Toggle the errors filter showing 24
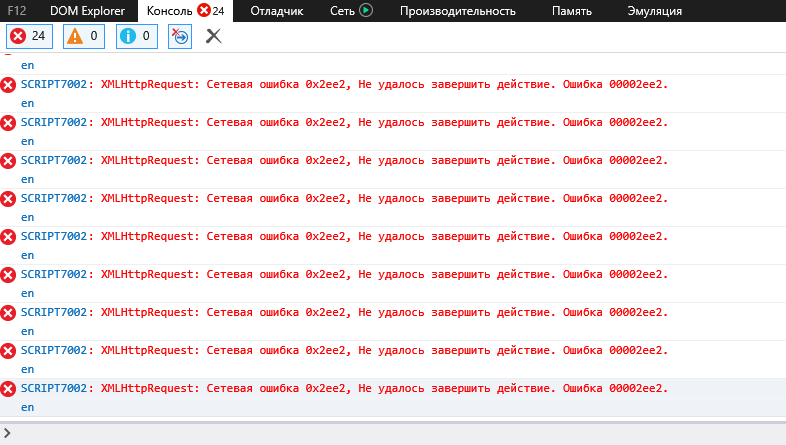Viewport: 786px width, 445px height. tap(29, 37)
